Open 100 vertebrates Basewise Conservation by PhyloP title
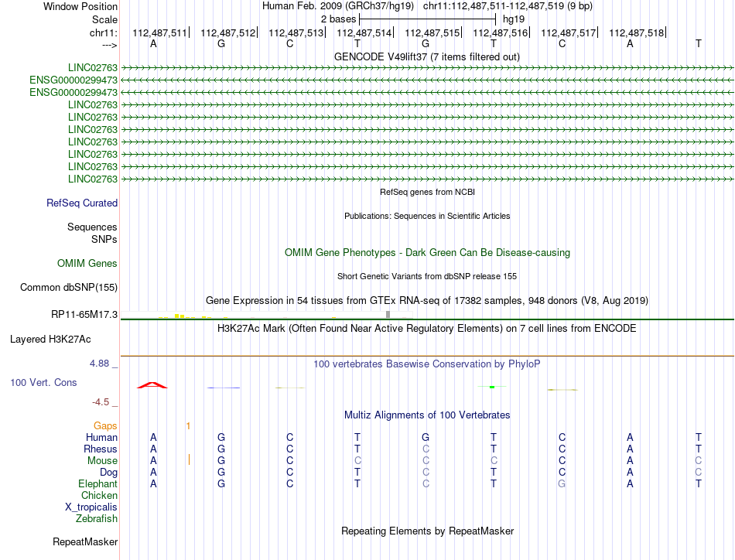This screenshot has height=560, width=735. [427, 364]
